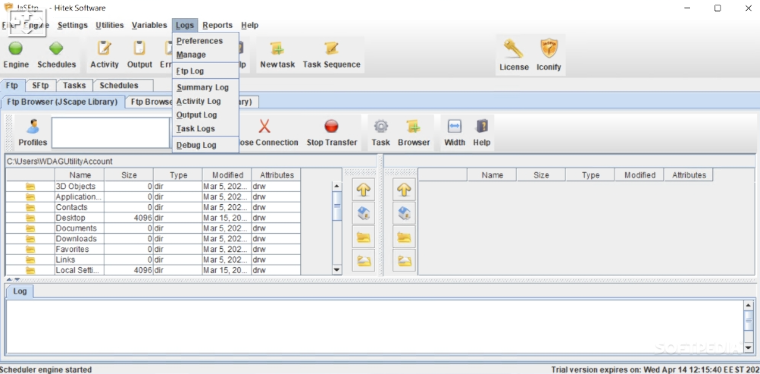760x374 pixels.
Task: Select the Links folder row
Action: point(153,260)
